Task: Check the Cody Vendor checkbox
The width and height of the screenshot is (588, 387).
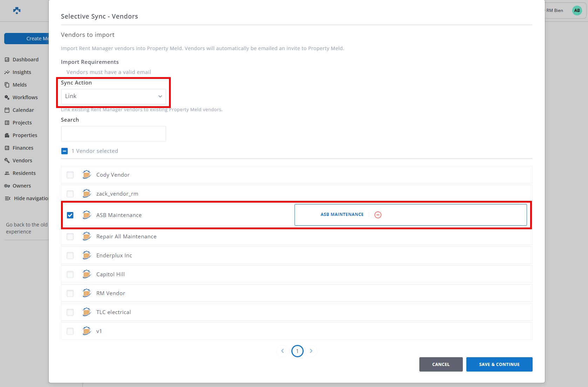Action: [70, 175]
